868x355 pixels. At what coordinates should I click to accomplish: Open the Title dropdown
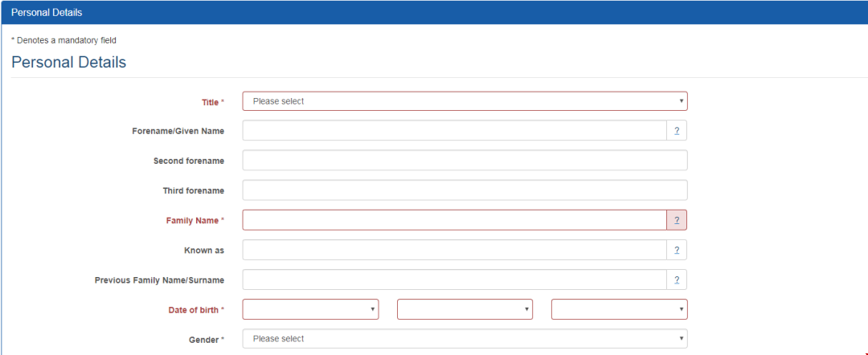tap(465, 101)
